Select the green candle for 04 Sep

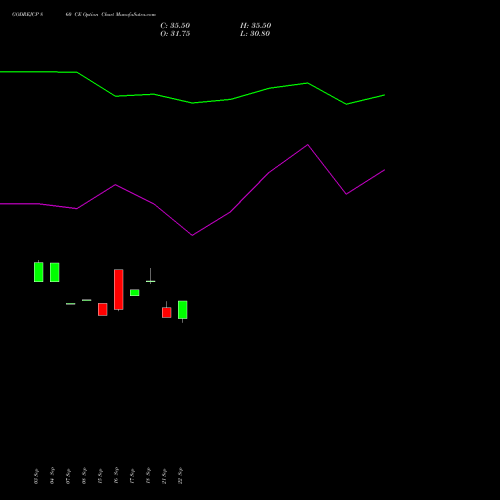pos(55,272)
